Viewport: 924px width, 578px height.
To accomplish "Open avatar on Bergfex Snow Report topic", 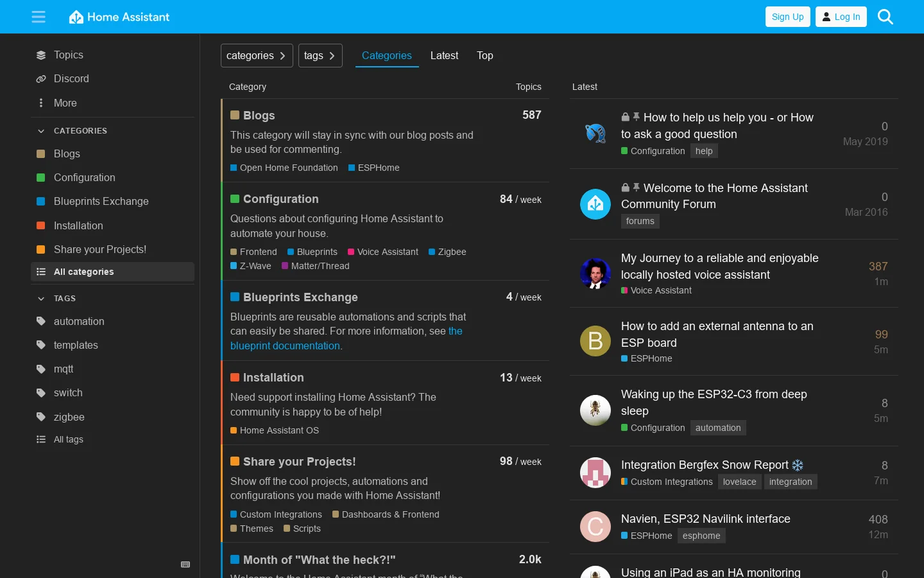I will [595, 473].
